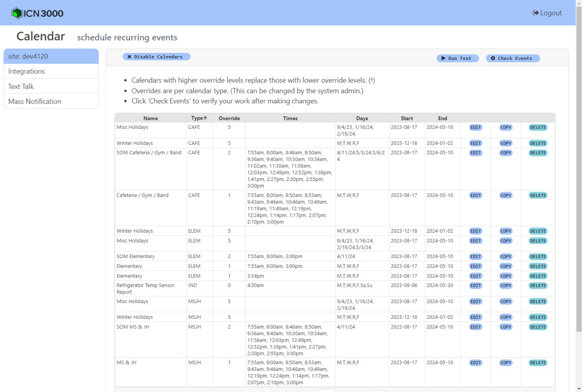The width and height of the screenshot is (582, 392).
Task: Click the Check Events button
Action: (x=513, y=58)
